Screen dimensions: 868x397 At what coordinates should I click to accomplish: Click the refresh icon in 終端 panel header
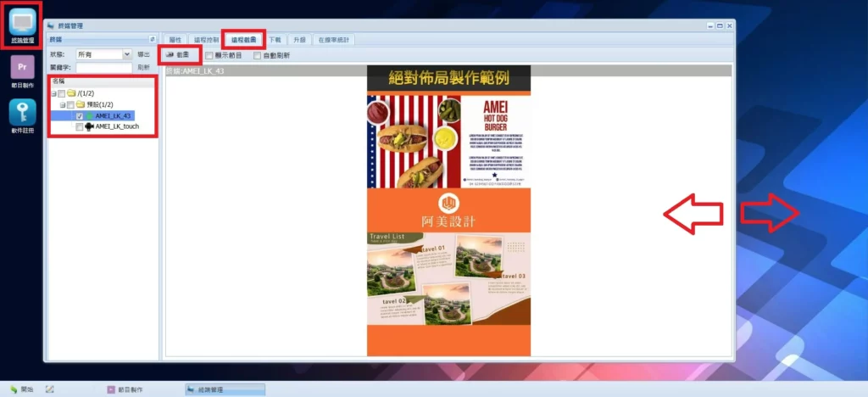point(153,39)
